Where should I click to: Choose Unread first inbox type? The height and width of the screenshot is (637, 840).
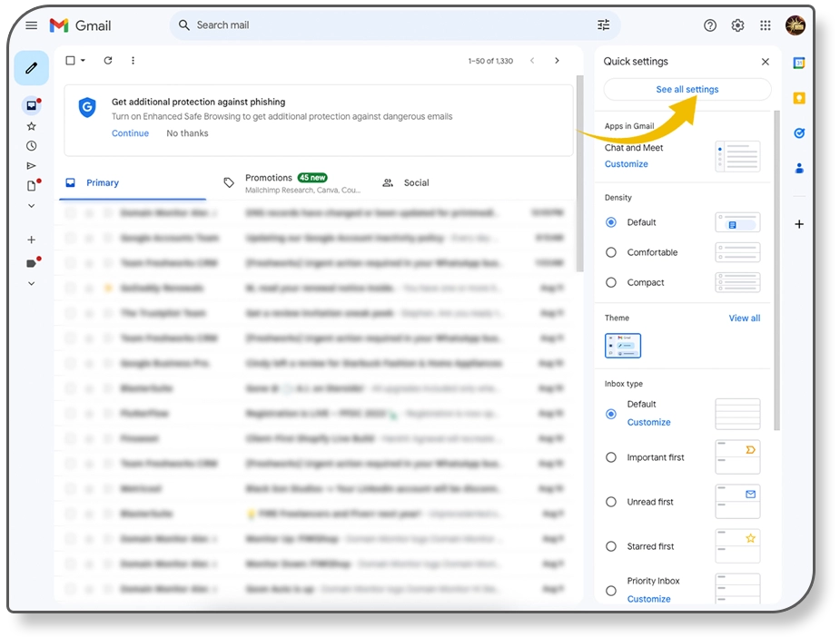click(611, 502)
